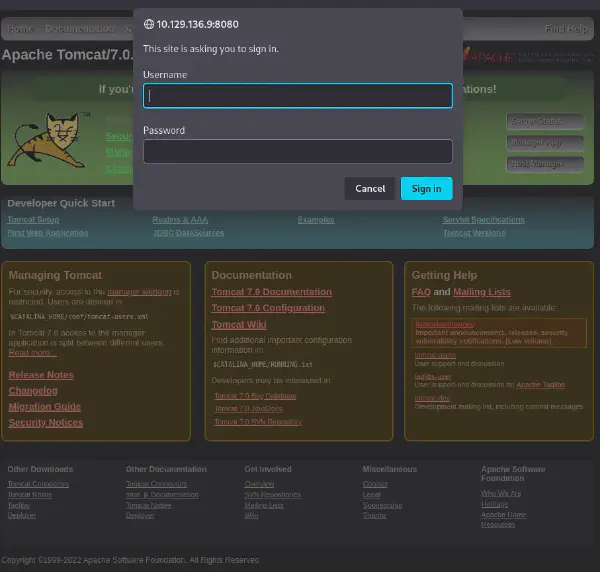Image resolution: width=600 pixels, height=572 pixels.
Task: Open the Examples link
Action: [x=316, y=220]
